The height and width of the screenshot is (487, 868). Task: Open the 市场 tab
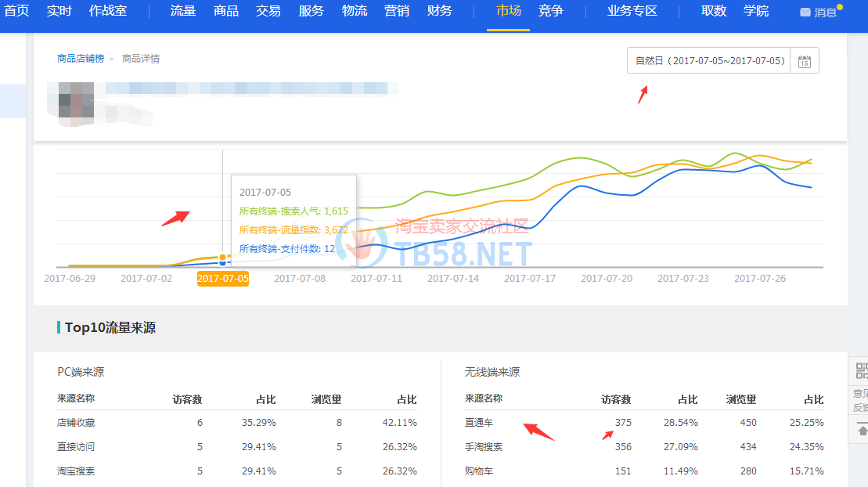tap(508, 11)
